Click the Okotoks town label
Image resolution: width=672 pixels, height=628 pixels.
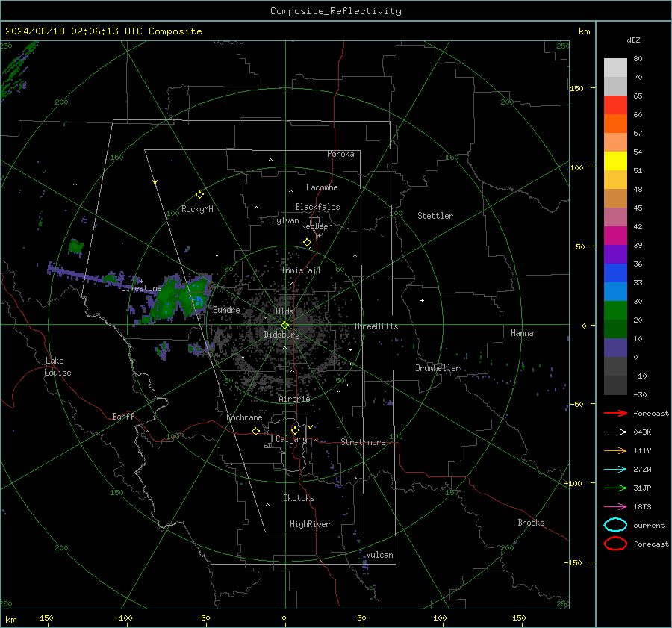point(299,498)
